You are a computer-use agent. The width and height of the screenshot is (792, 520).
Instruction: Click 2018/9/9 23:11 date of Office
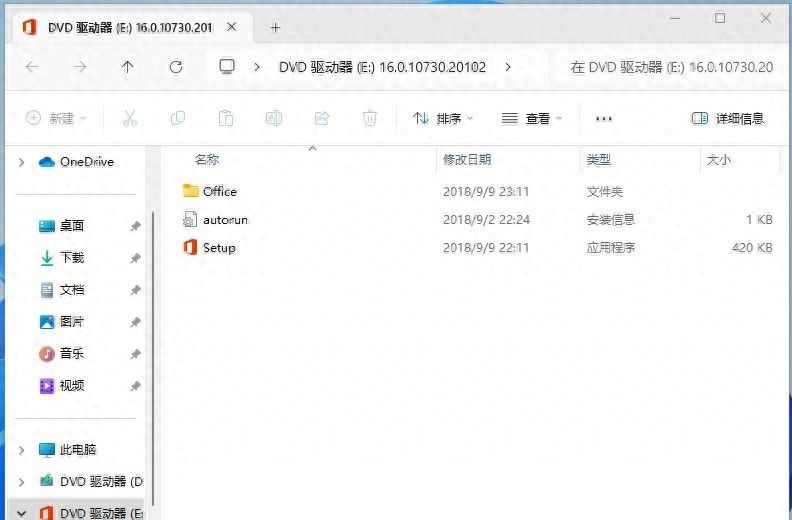[x=486, y=192]
